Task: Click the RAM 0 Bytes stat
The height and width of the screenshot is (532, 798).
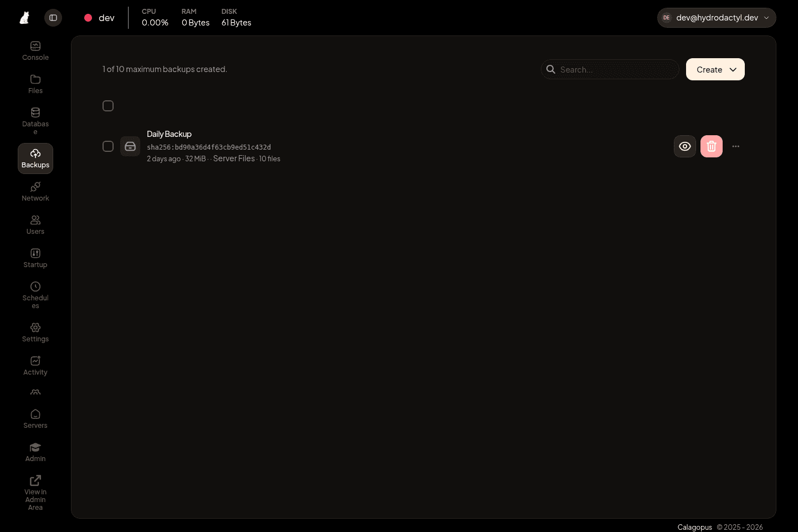Action: [196, 18]
